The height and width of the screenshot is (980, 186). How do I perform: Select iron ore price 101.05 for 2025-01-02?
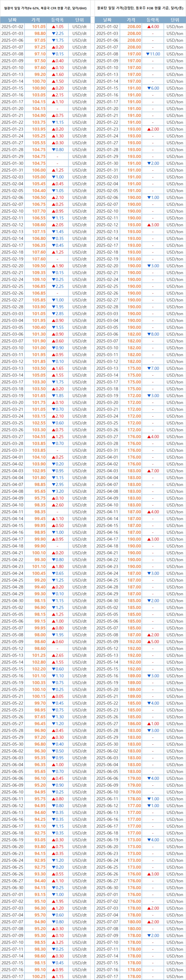click(39, 27)
